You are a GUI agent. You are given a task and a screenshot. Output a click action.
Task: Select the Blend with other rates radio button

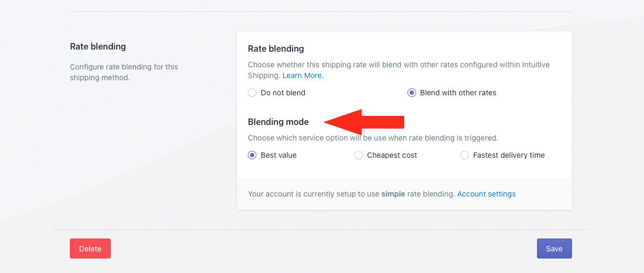[412, 93]
